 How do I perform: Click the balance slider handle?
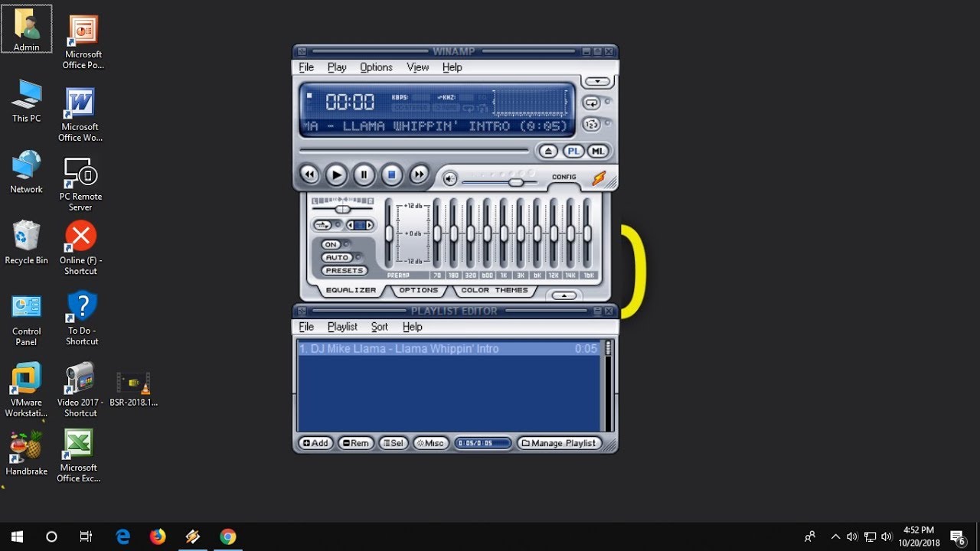[342, 209]
